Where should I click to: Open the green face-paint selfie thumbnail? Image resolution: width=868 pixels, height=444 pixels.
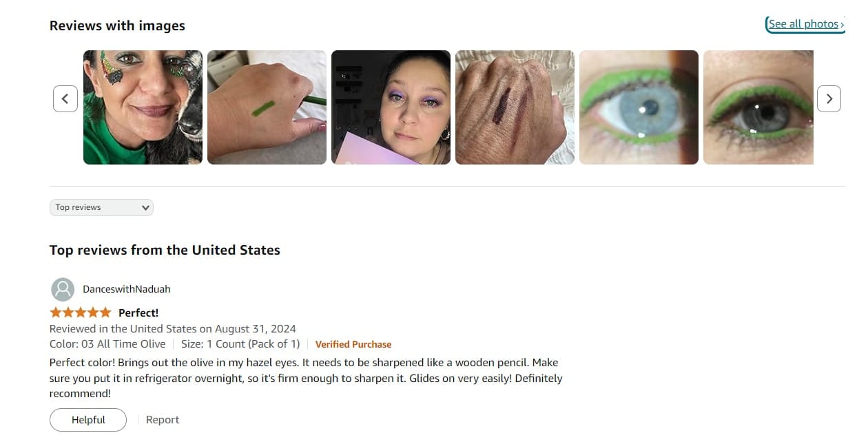point(143,107)
